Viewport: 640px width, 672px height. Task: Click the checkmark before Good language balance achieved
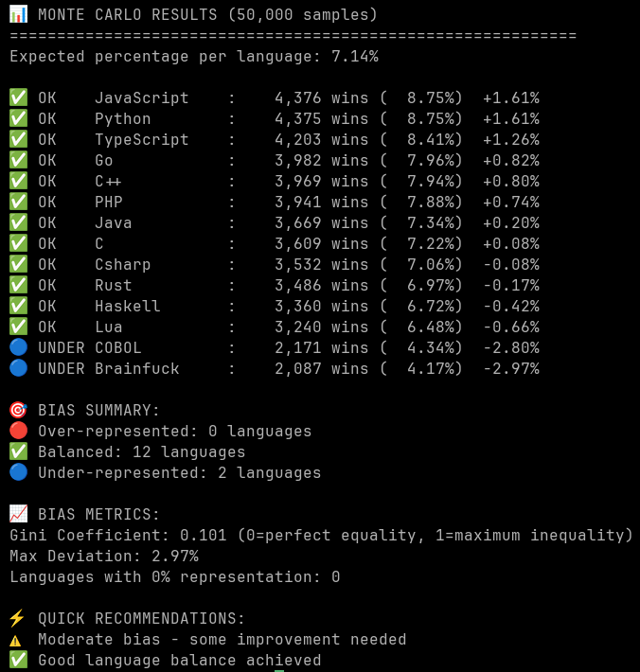tap(18, 660)
